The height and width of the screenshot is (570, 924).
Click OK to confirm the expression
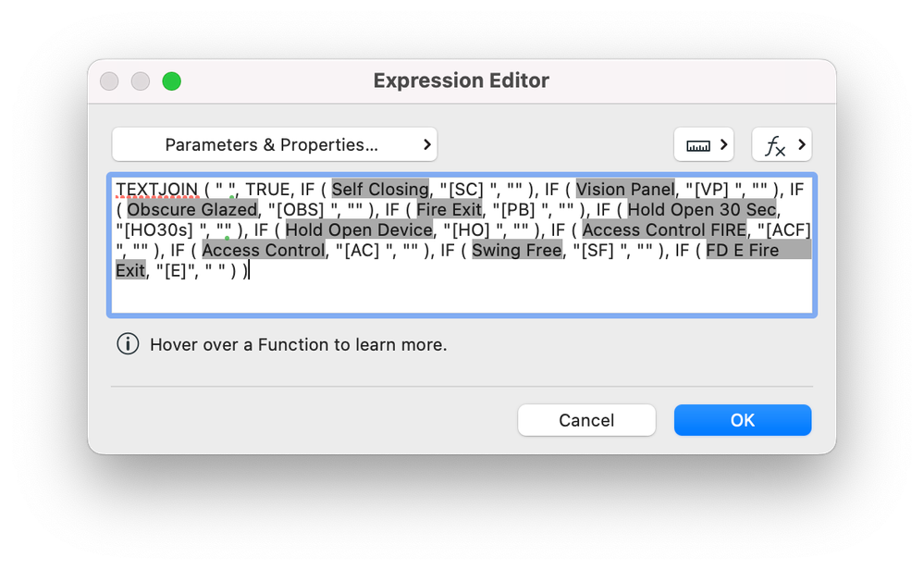point(742,420)
